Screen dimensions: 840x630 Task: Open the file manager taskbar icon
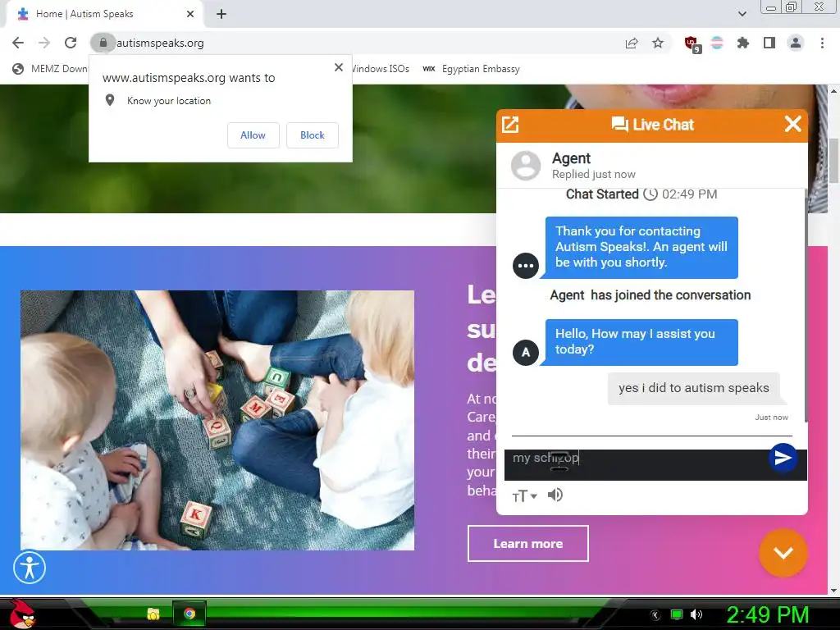point(153,614)
